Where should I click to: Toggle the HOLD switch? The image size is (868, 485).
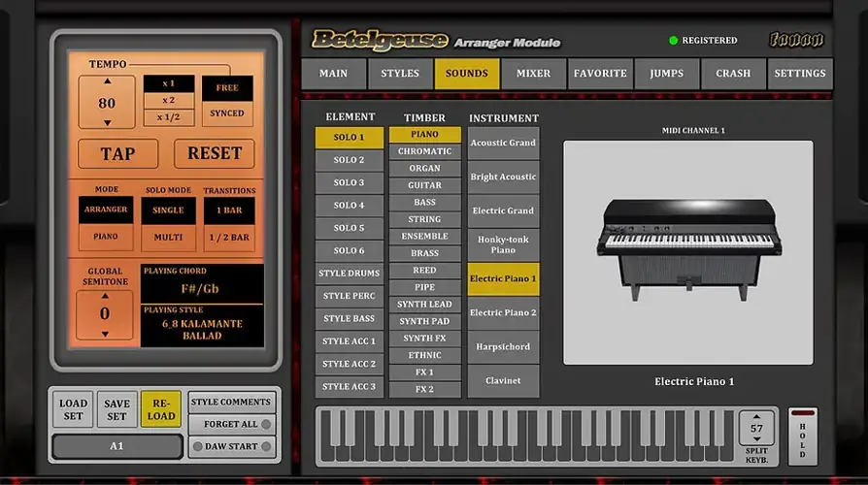803,436
